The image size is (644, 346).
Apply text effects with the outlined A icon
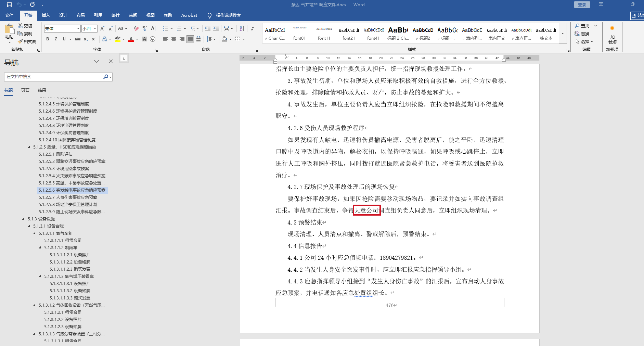(x=105, y=39)
